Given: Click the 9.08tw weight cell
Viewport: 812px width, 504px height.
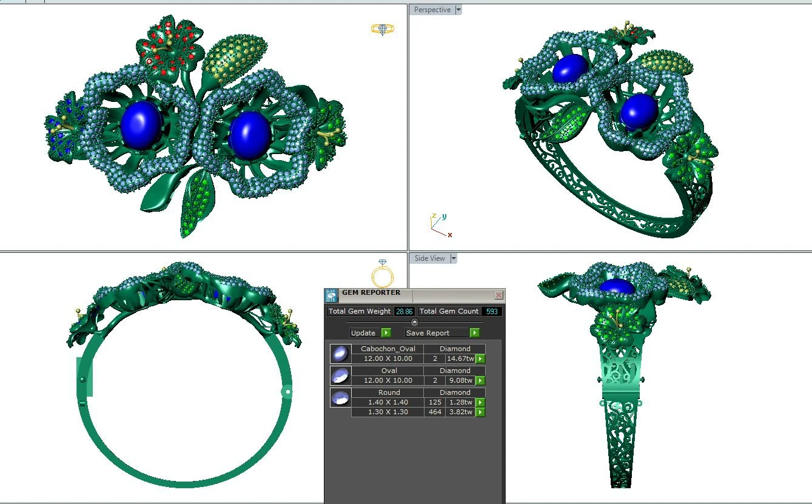Looking at the screenshot, I should tap(460, 380).
